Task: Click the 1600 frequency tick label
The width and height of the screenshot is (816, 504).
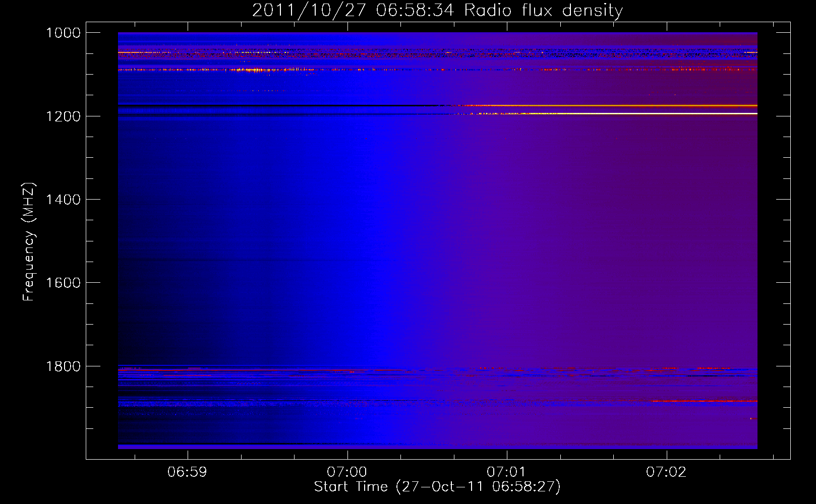Action: (63, 283)
